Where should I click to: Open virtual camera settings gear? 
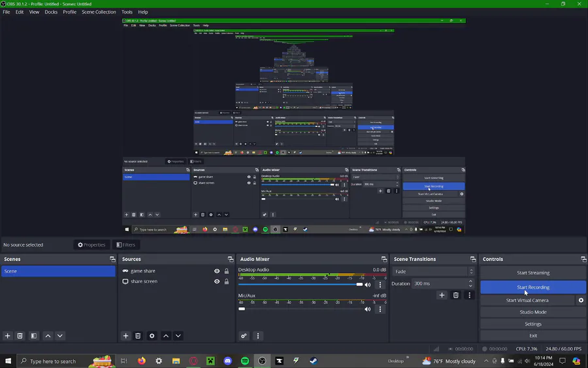[x=581, y=300]
